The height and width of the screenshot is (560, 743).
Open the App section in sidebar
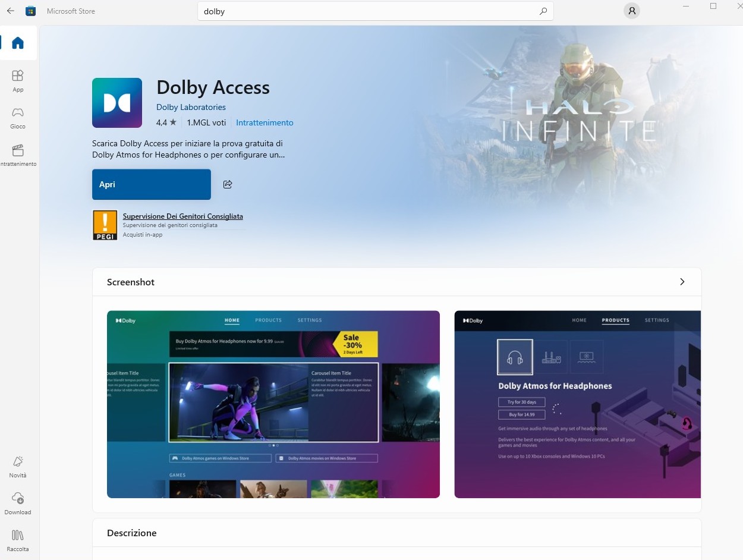18,80
